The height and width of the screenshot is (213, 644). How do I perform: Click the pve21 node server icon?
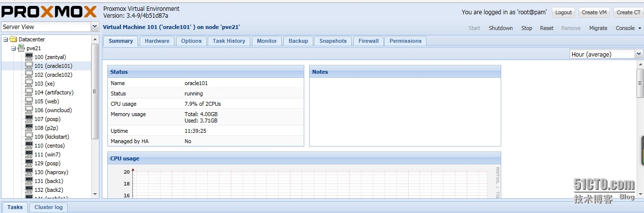(x=21, y=48)
